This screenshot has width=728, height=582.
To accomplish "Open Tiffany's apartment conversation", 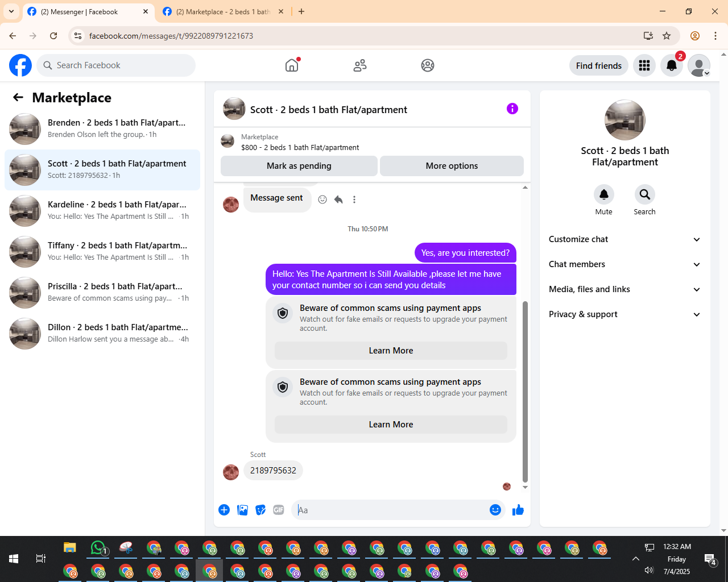I will pos(102,252).
